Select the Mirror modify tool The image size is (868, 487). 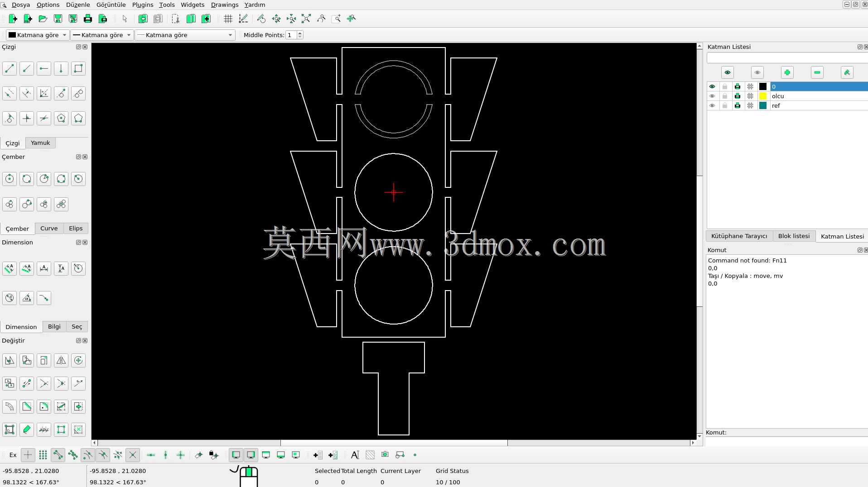coord(61,360)
